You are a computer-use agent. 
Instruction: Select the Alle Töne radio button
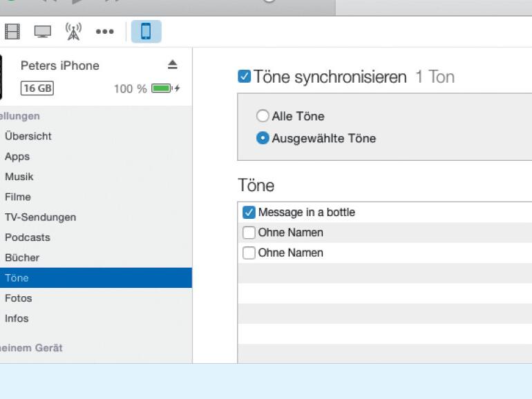263,116
